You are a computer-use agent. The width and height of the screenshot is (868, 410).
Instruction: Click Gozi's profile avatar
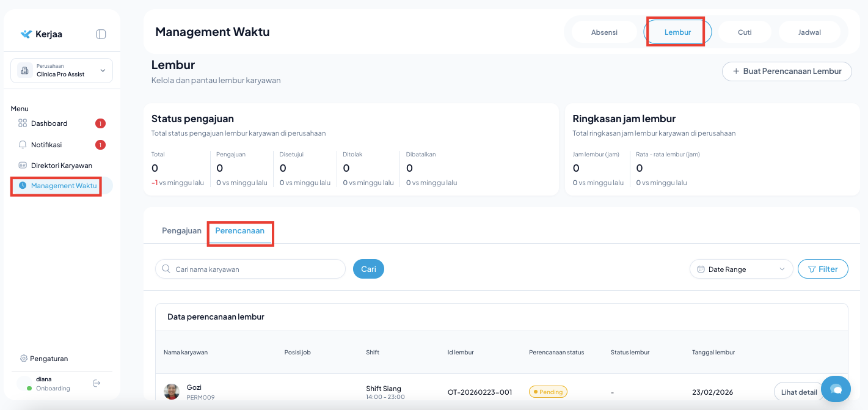(x=172, y=392)
